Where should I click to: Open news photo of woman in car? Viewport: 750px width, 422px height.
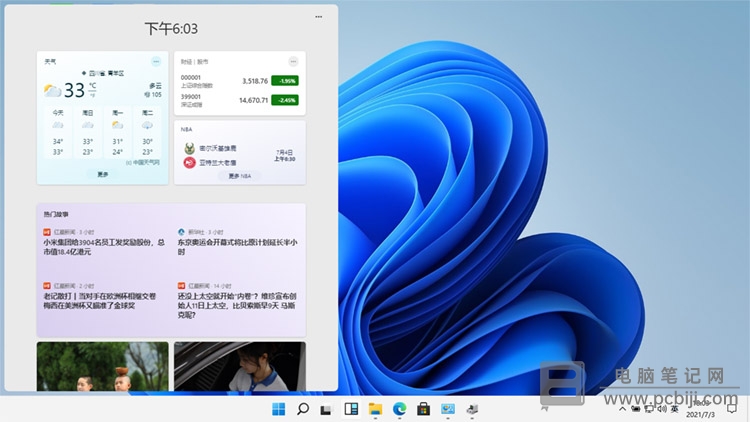click(240, 366)
